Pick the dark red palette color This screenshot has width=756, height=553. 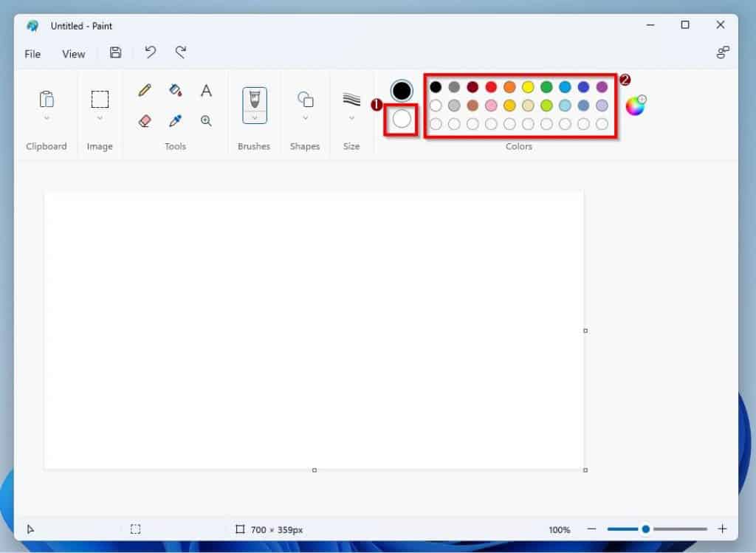click(x=472, y=87)
